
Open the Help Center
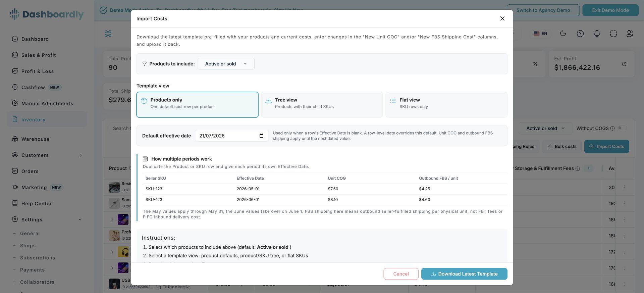tap(36, 203)
